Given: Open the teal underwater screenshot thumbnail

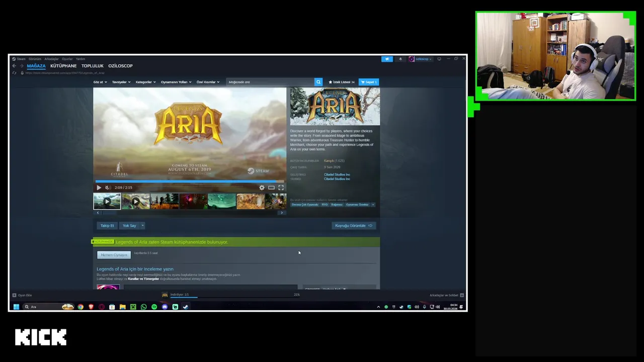Looking at the screenshot, I should 222,201.
